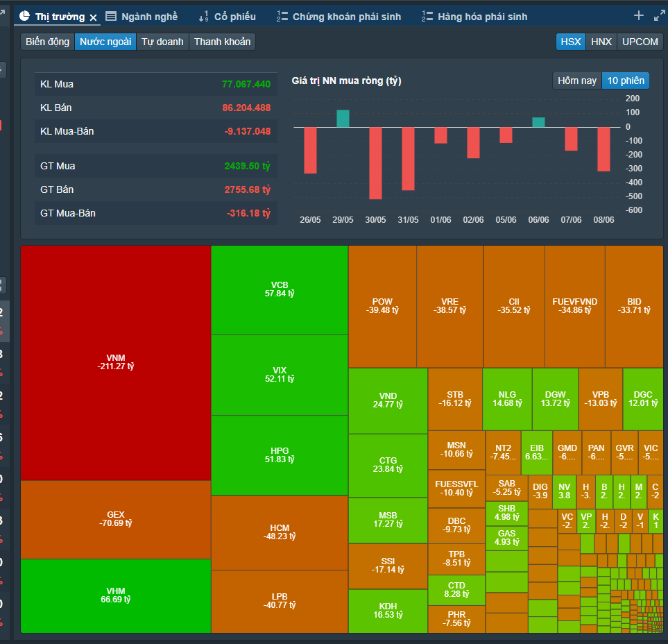Image resolution: width=668 pixels, height=644 pixels.
Task: Click KL Bán value 86.204.488
Action: point(246,108)
